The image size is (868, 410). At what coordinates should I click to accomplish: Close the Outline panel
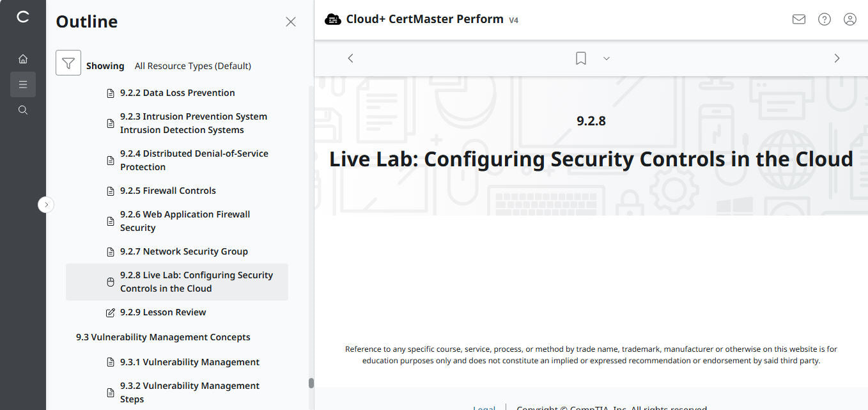point(291,22)
